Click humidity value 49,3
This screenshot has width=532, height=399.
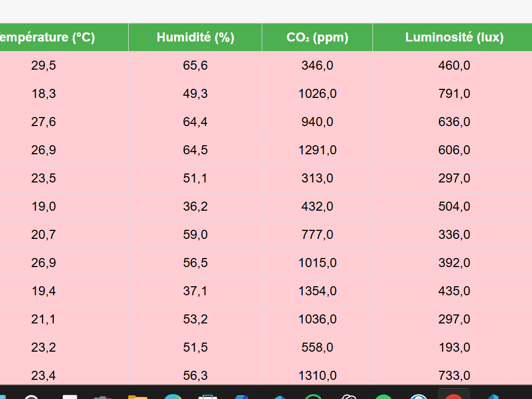point(195,93)
